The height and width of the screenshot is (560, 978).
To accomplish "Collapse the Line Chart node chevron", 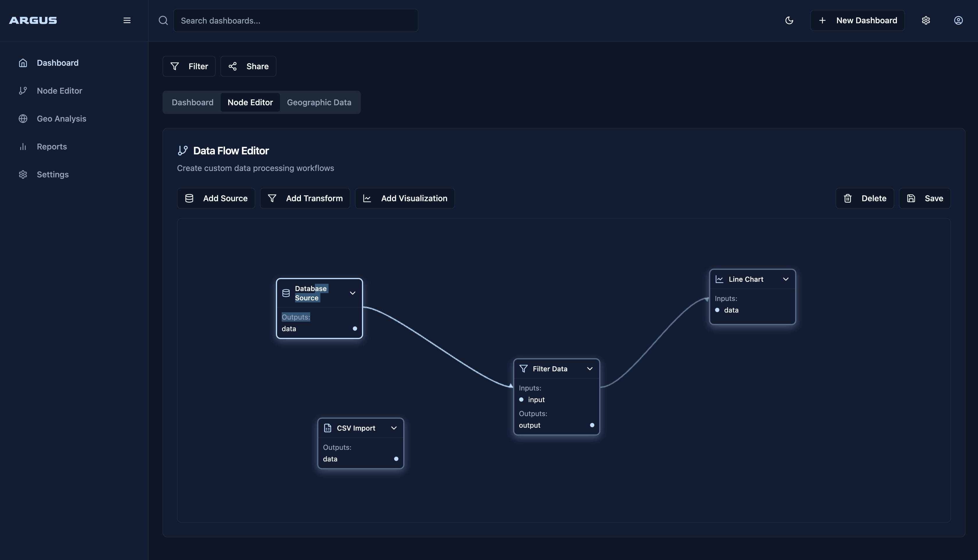I will click(x=786, y=279).
